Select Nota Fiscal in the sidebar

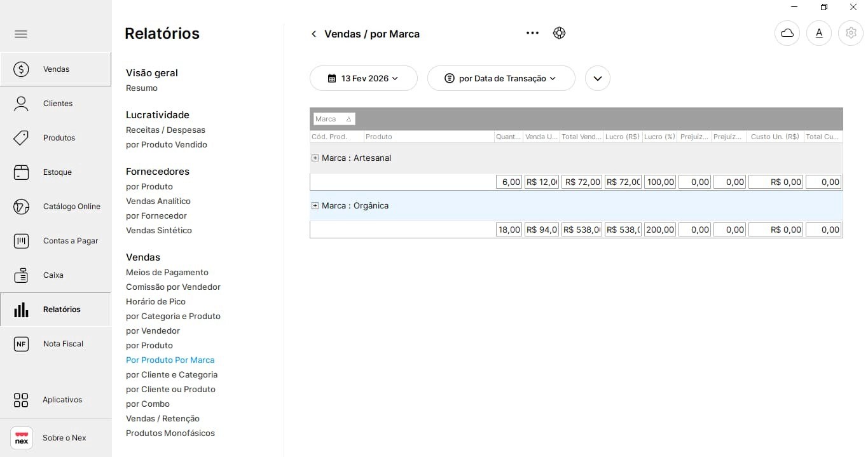[x=56, y=344]
